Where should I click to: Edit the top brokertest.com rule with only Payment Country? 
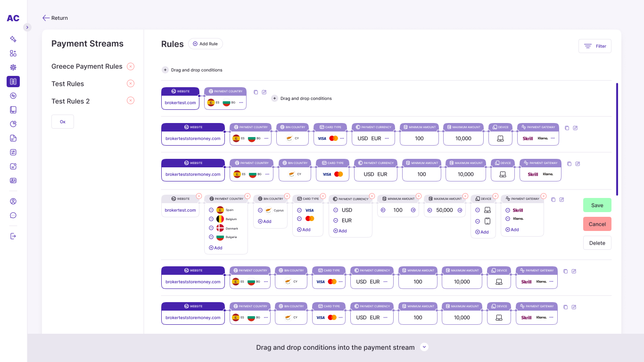click(264, 92)
